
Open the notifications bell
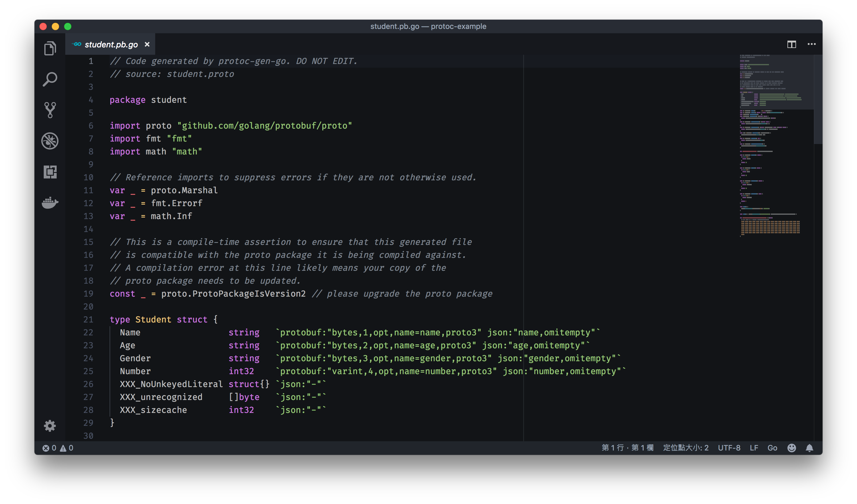(809, 448)
